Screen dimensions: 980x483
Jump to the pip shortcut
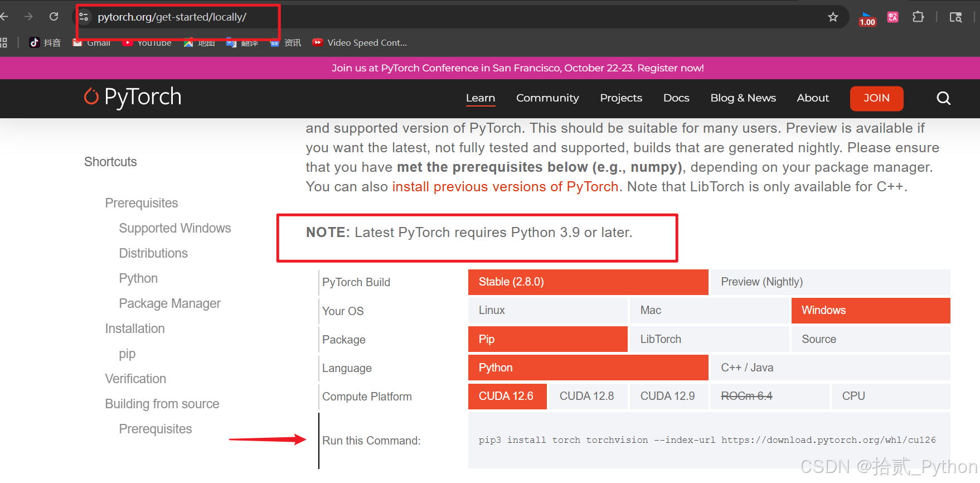point(127,354)
